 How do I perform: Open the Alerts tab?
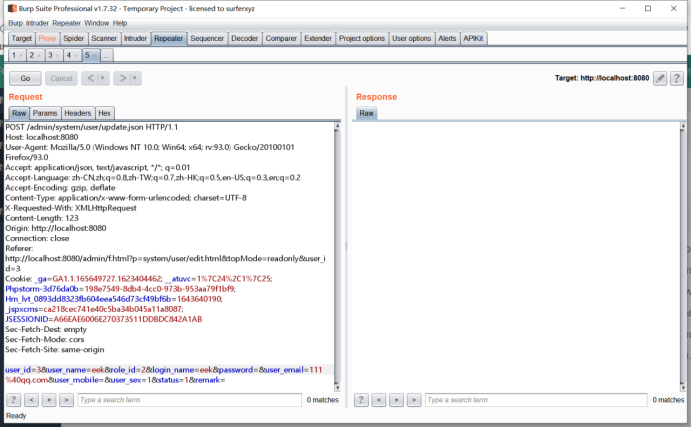coord(447,38)
